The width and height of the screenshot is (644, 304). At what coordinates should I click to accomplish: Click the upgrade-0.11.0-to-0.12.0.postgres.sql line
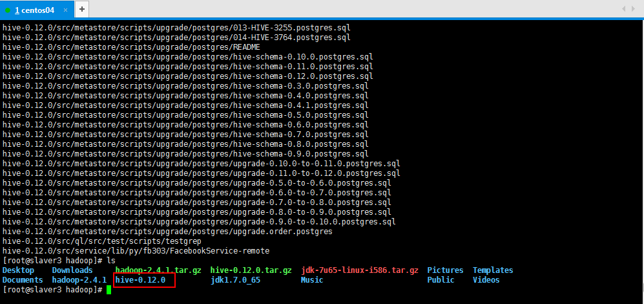[x=202, y=173]
